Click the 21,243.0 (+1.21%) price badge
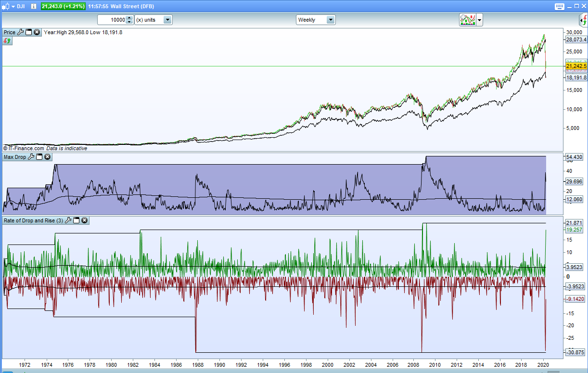This screenshot has height=373, width=588. [63, 6]
